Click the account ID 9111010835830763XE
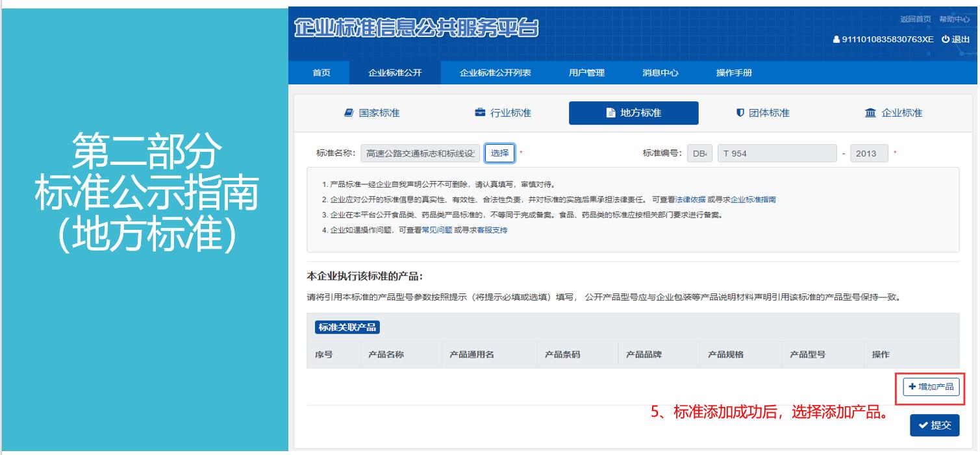 point(888,40)
